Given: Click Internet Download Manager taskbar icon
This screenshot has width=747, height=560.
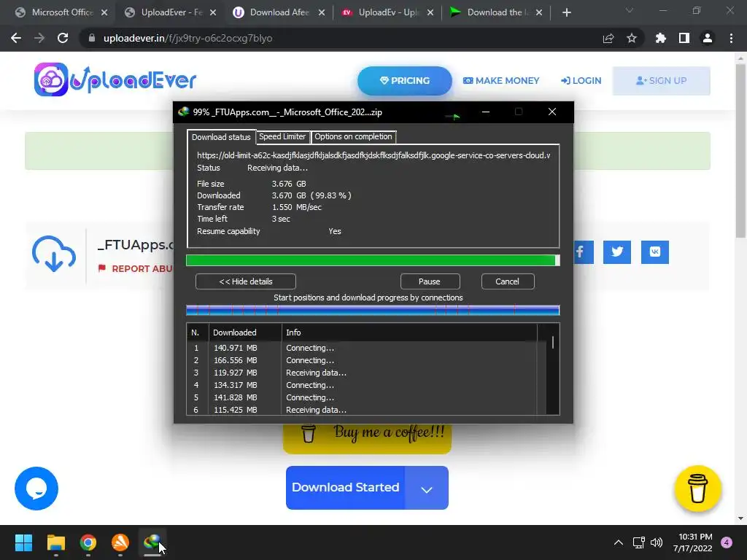Looking at the screenshot, I should pyautogui.click(x=152, y=542).
